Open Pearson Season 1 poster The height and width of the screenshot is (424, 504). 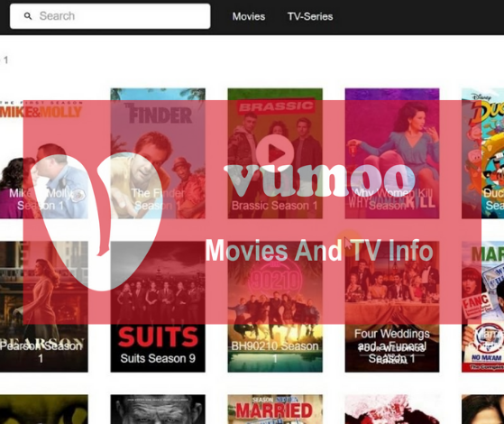[43, 307]
